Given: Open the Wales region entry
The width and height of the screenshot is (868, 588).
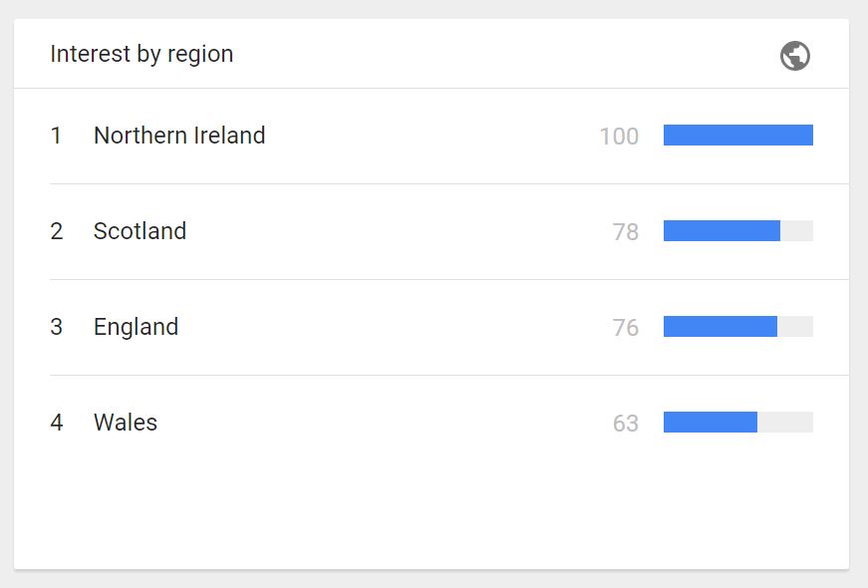Looking at the screenshot, I should tap(126, 423).
